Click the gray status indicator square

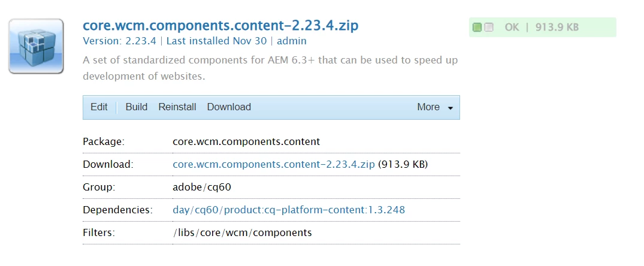click(x=489, y=27)
